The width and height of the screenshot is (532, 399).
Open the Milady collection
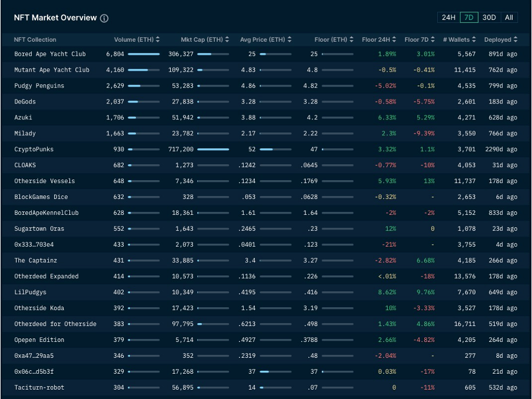[25, 134]
